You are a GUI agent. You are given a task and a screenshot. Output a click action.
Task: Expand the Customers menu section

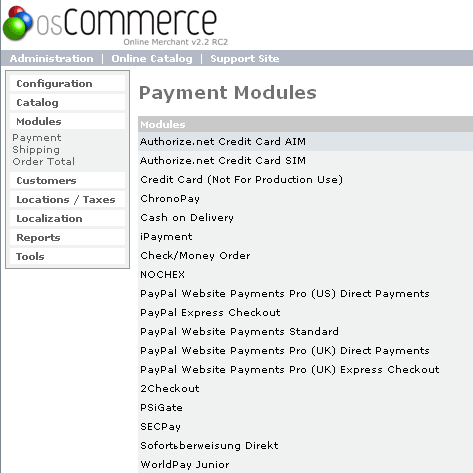click(x=67, y=180)
